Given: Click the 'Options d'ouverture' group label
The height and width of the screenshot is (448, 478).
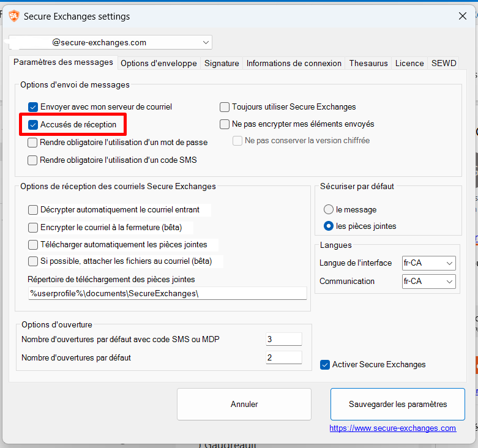Looking at the screenshot, I should tap(57, 324).
